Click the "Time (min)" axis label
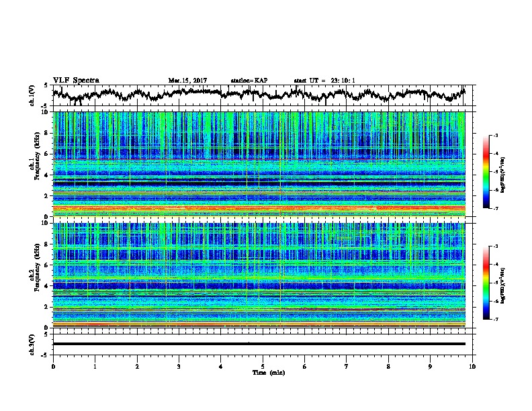 point(269,373)
